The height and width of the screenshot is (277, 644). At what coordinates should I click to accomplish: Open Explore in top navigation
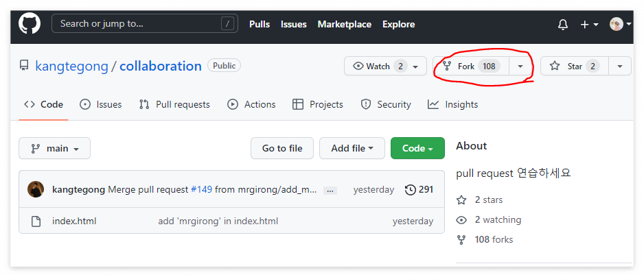click(x=398, y=24)
